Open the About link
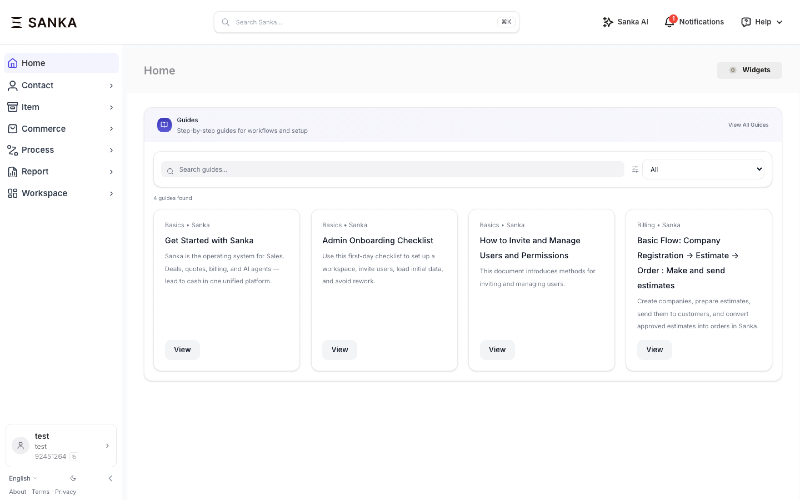Screen dimensions: 800x500 point(17,492)
